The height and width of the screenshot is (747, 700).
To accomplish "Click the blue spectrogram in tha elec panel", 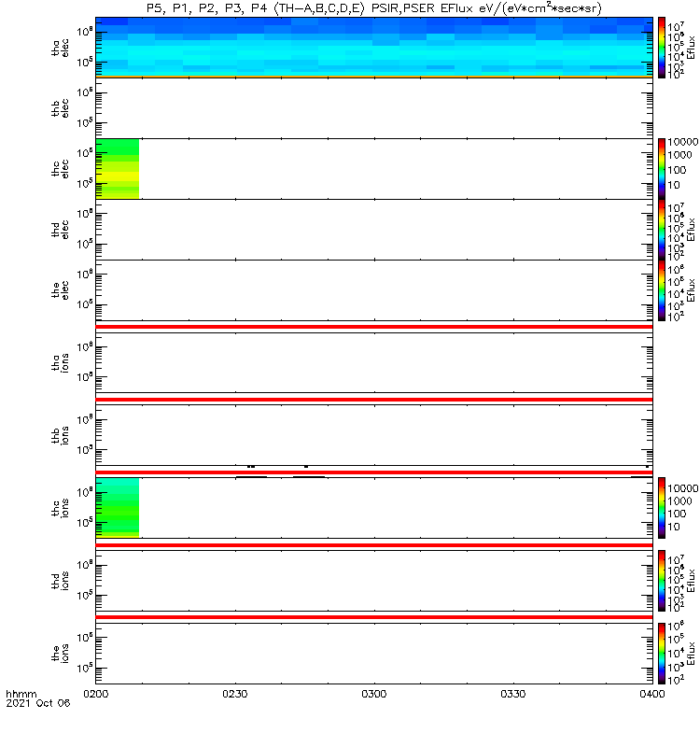I will point(374,46).
